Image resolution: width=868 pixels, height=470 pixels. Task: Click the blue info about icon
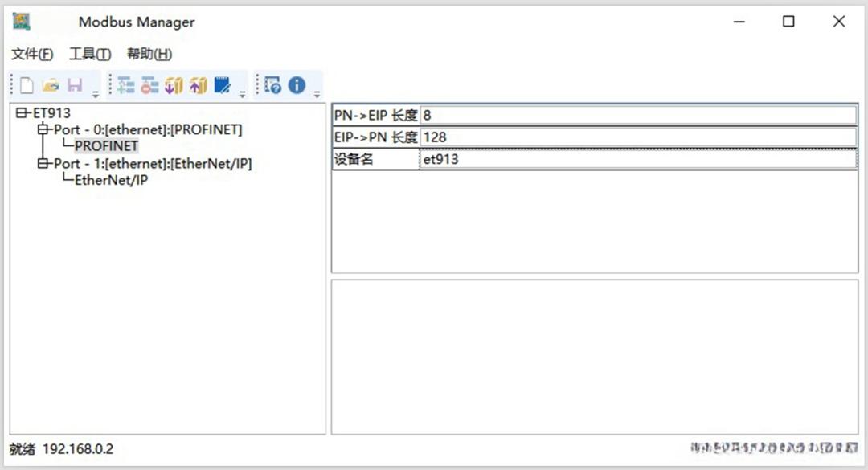(297, 84)
